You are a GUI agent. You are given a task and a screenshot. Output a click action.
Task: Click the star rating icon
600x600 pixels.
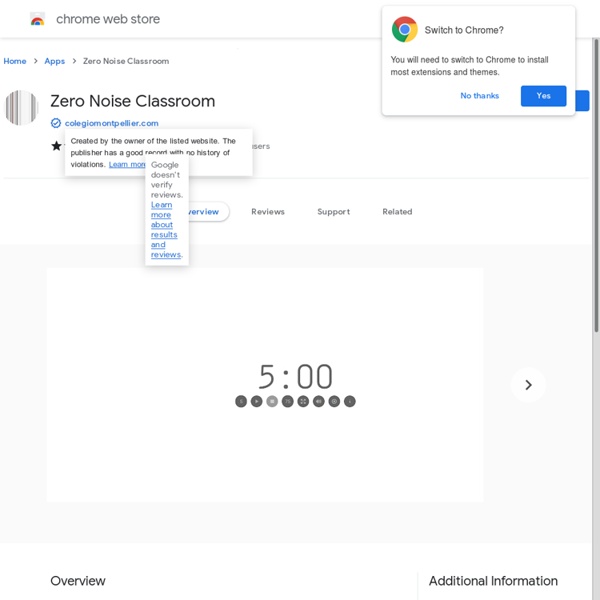pos(57,146)
